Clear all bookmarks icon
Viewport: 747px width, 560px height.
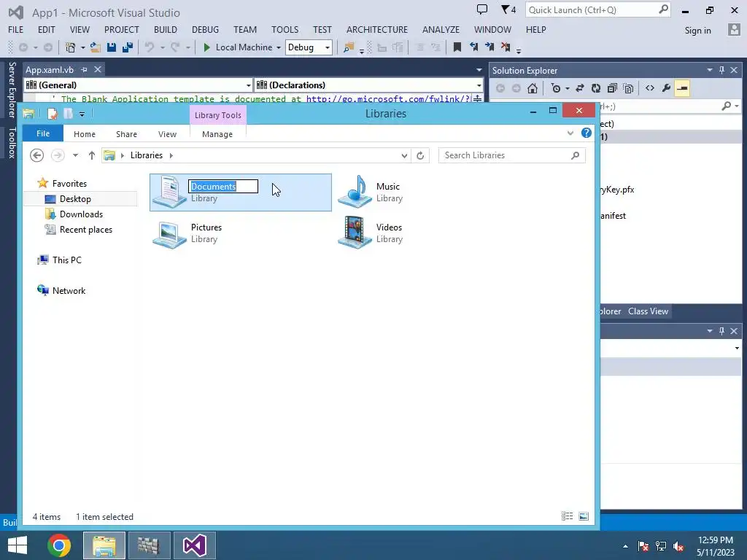[x=506, y=47]
